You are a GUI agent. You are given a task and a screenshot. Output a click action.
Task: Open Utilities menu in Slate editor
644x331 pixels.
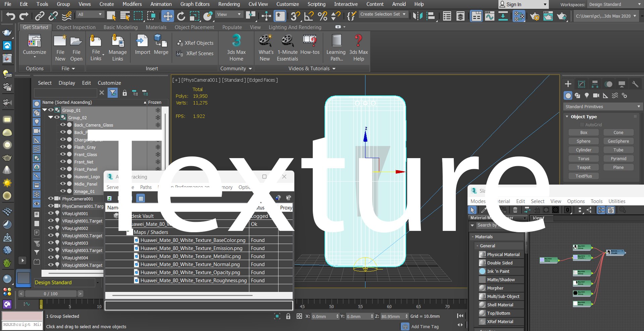pos(616,201)
